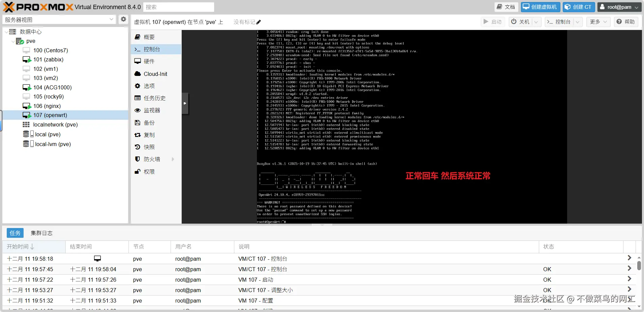This screenshot has width=644, height=312.
Task: Open the 控制台 toolbar dropdown arrow
Action: click(578, 22)
